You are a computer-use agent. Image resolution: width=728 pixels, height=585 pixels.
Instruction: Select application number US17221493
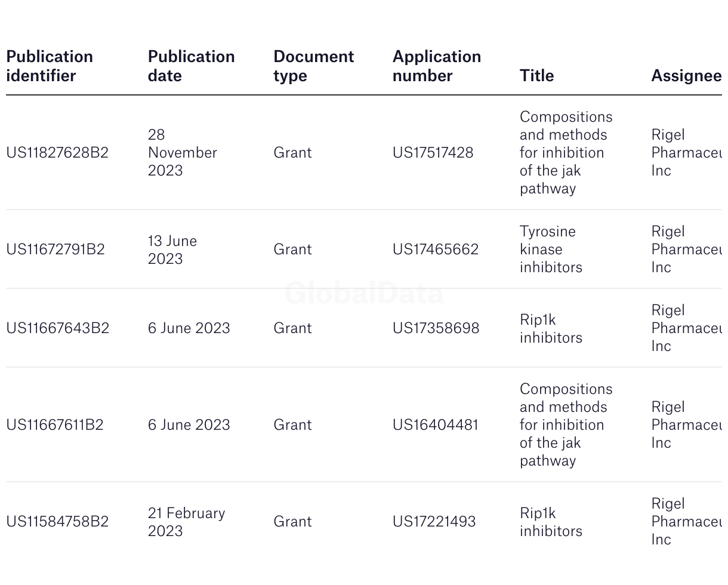(x=434, y=522)
